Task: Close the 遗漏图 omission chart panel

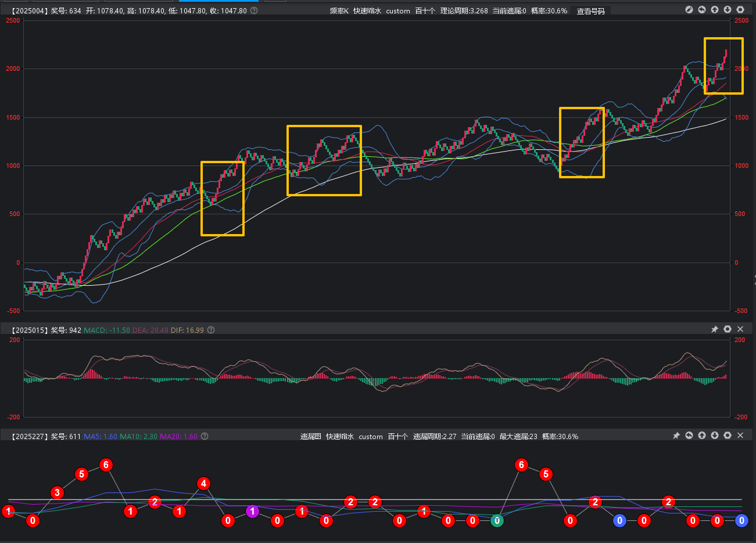Action: coord(740,436)
